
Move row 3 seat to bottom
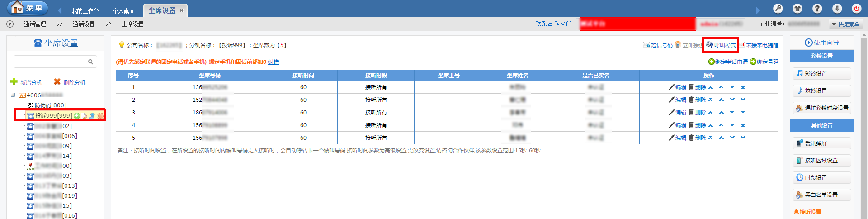[x=743, y=113]
